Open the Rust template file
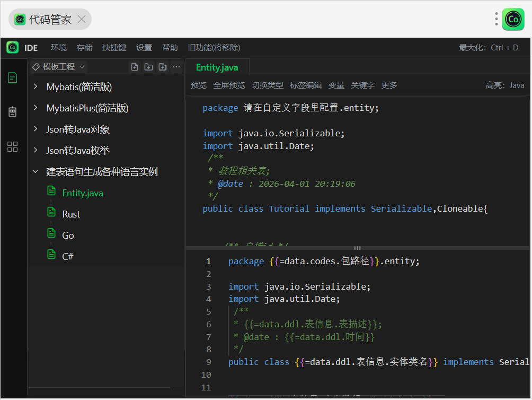This screenshot has height=400, width=532. coord(71,214)
